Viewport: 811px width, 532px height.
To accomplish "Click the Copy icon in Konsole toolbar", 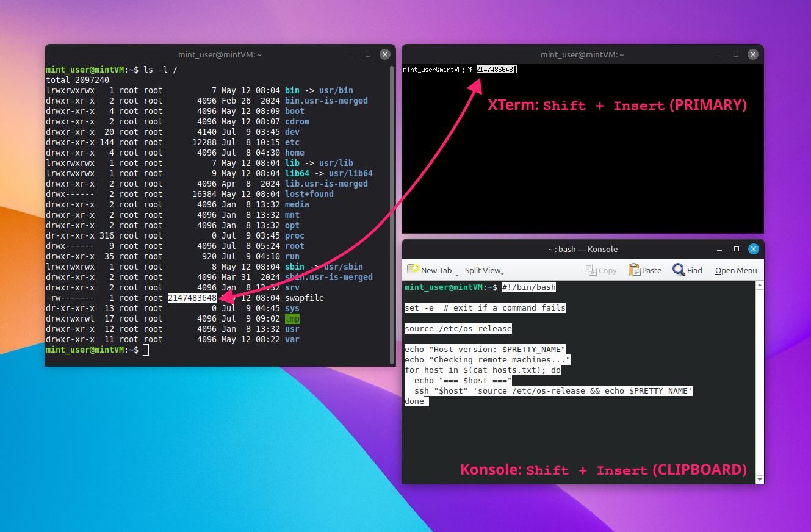I will click(590, 270).
